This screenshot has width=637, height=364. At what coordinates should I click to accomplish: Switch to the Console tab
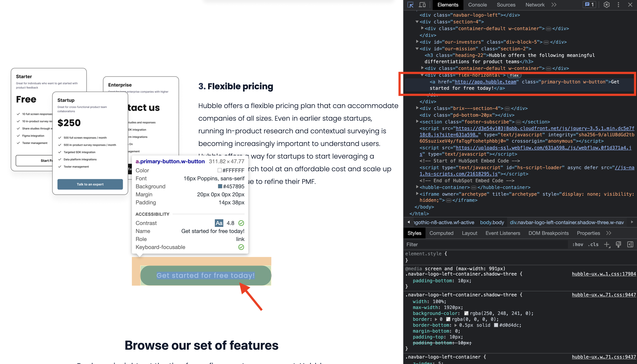[477, 5]
